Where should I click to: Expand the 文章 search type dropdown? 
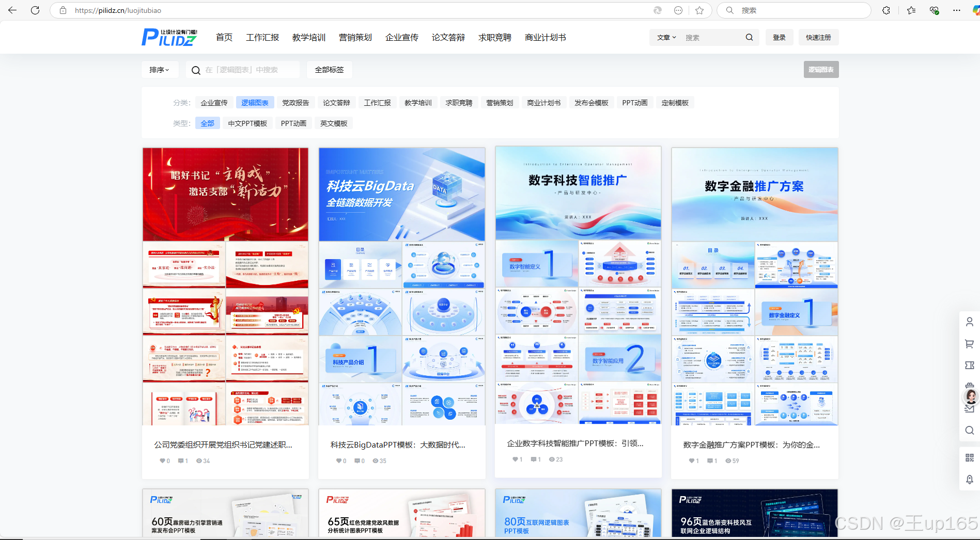click(666, 38)
